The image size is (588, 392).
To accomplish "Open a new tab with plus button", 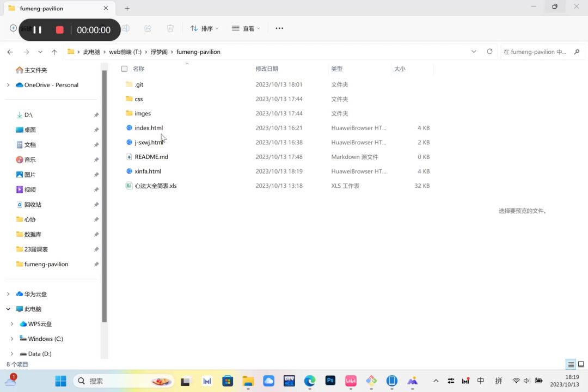I will coord(127,8).
